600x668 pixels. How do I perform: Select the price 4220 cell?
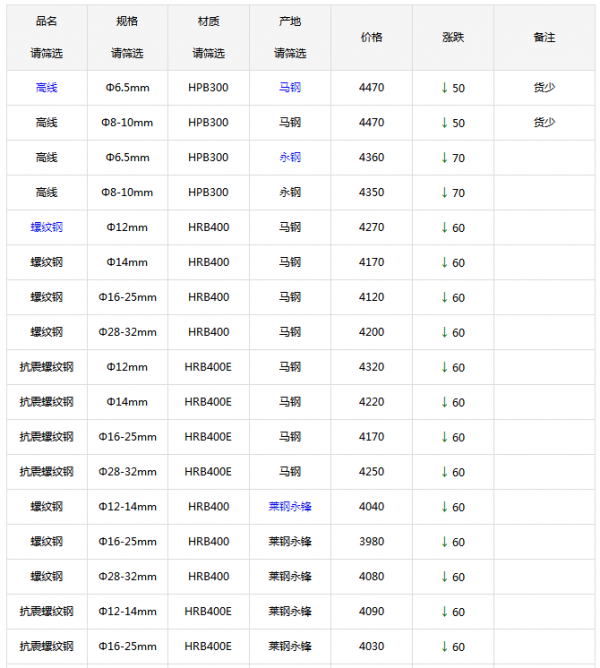pyautogui.click(x=371, y=402)
